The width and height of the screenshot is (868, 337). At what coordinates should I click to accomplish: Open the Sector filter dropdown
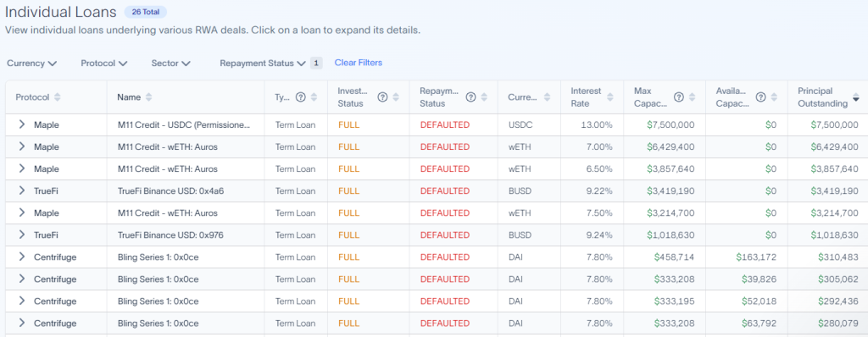[x=171, y=64]
